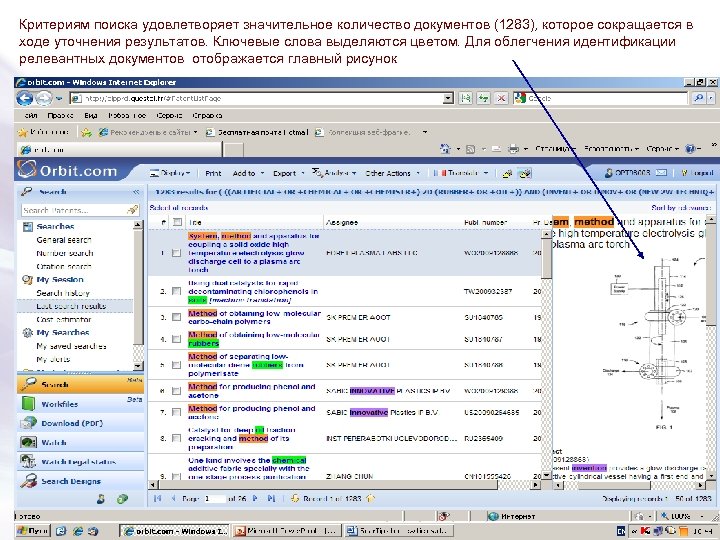
Task: Click the IE home icon
Action: (445, 149)
